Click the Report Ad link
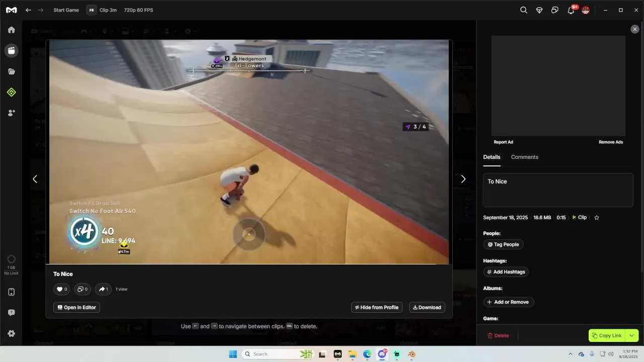The image size is (644, 362). pos(503,142)
